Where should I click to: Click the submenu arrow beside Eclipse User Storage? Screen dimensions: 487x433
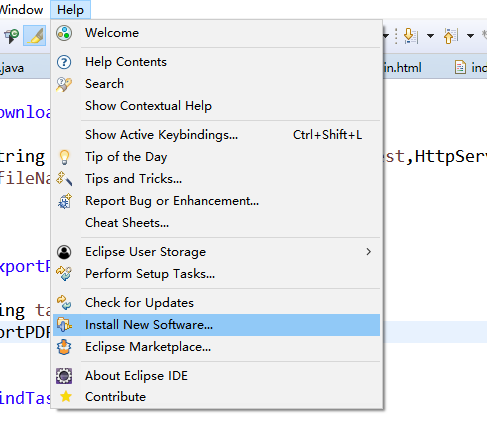coord(368,252)
